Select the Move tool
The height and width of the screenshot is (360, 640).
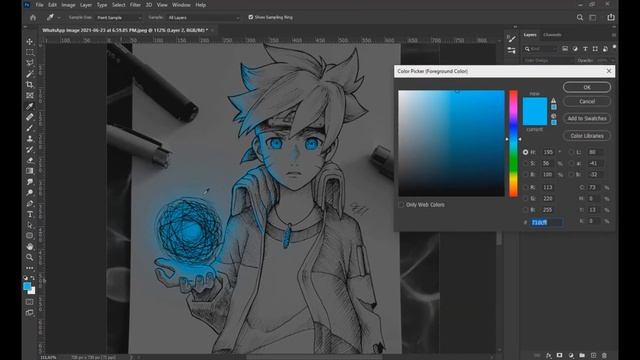[x=30, y=42]
